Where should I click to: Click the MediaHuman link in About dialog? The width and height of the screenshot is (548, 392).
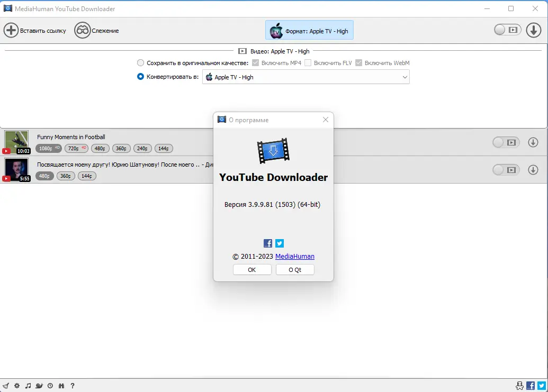point(295,257)
